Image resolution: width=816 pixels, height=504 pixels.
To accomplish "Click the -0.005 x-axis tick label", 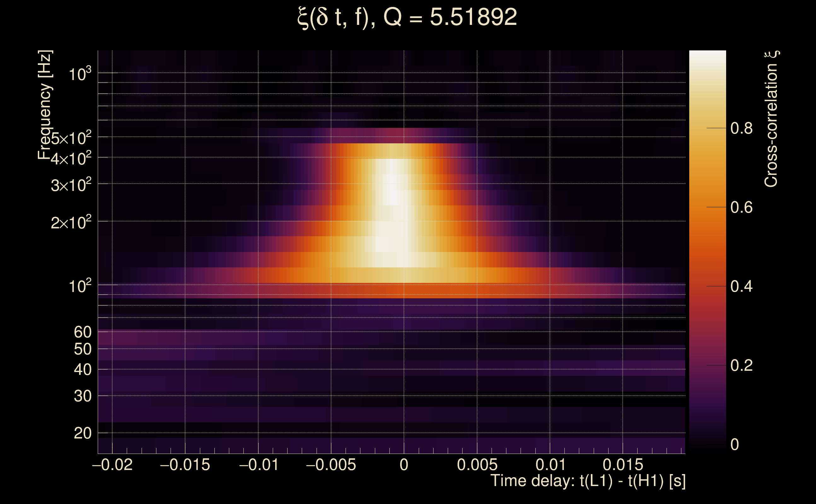I will click(x=331, y=465).
